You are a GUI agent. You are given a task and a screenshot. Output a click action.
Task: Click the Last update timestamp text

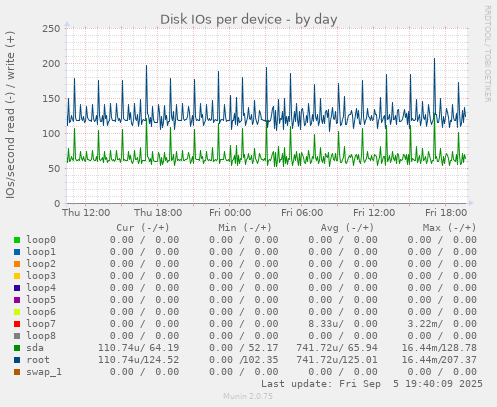[x=372, y=384]
